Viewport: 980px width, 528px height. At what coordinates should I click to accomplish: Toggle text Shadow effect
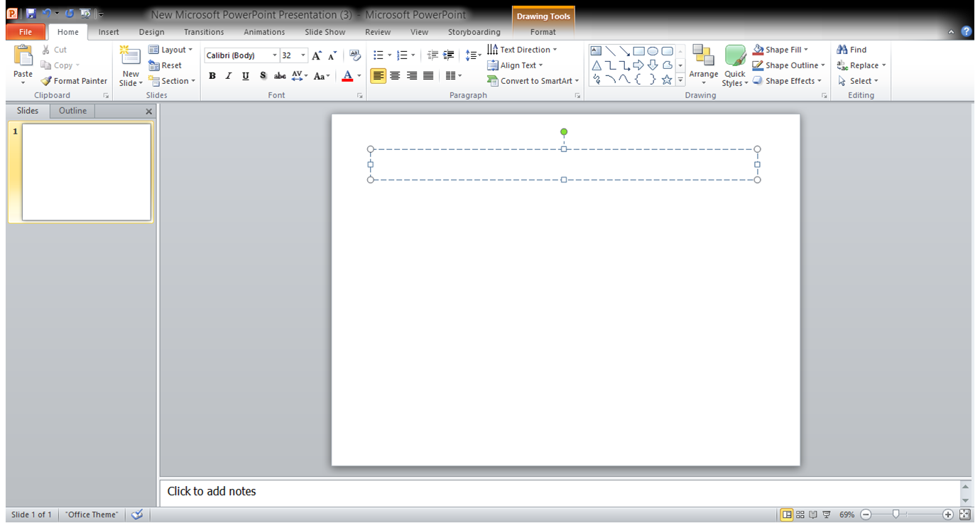coord(263,76)
